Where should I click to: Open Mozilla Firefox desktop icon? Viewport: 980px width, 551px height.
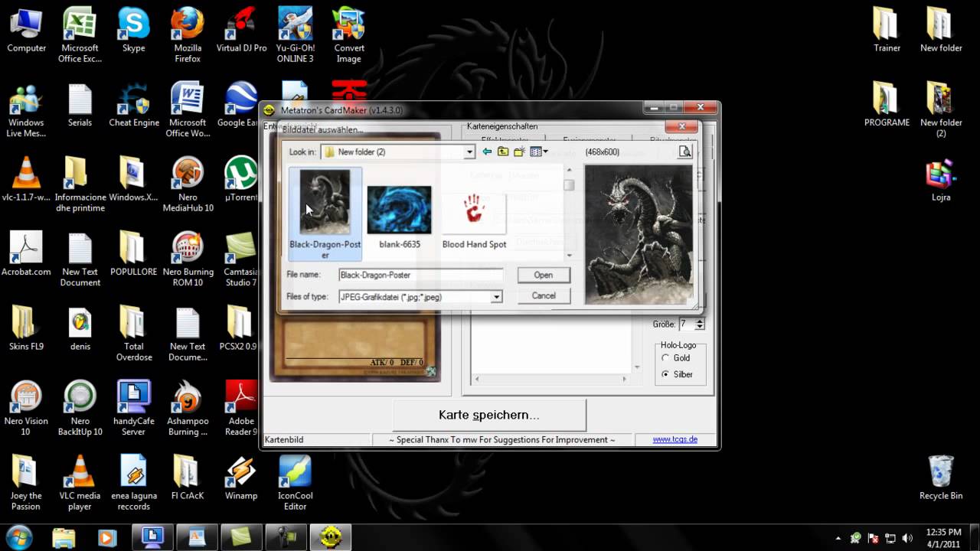(188, 34)
